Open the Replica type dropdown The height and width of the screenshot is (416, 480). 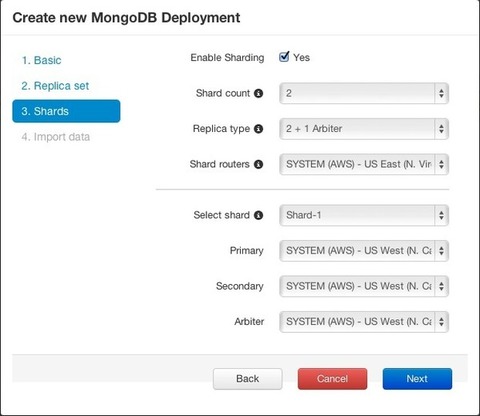point(364,129)
